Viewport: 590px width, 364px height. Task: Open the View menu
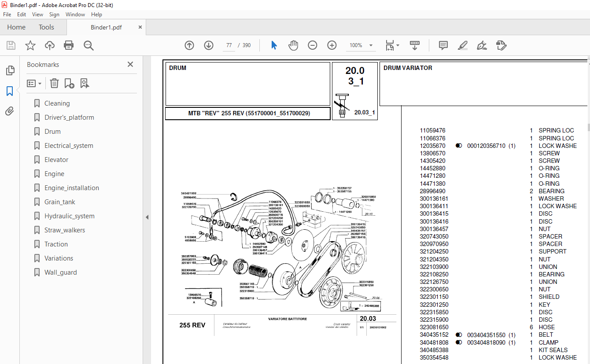pyautogui.click(x=37, y=15)
